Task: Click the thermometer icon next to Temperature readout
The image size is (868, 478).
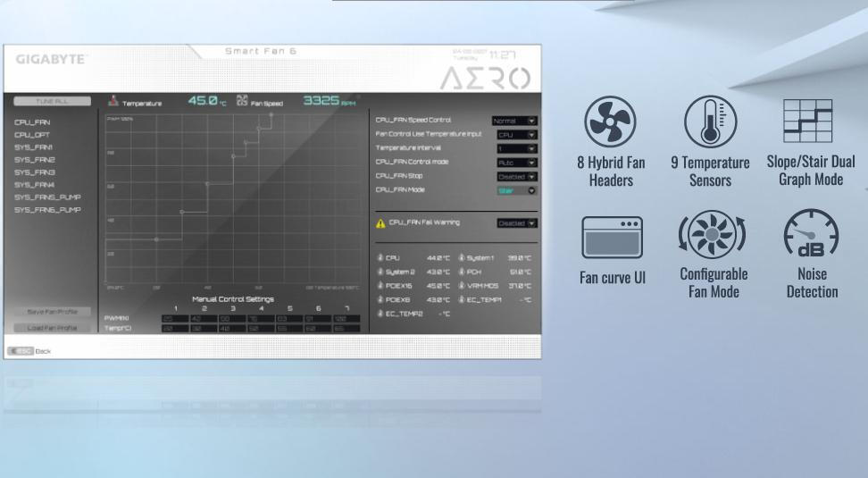Action: (113, 102)
